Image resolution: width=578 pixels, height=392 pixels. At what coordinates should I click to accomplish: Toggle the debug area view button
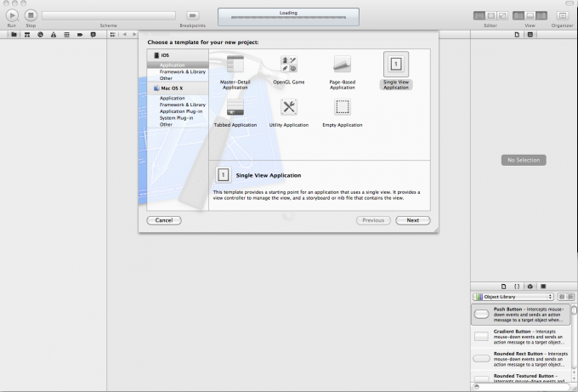coord(530,15)
